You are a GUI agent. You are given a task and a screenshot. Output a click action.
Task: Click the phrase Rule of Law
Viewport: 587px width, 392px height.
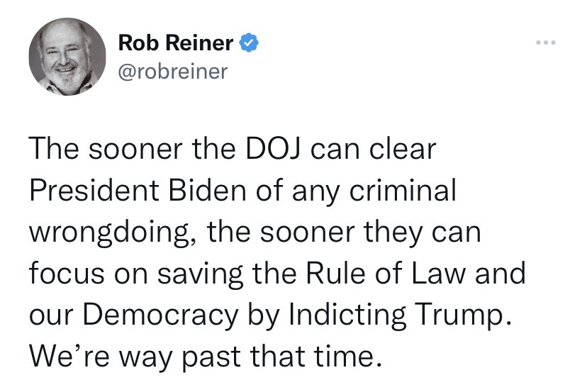[x=386, y=273]
